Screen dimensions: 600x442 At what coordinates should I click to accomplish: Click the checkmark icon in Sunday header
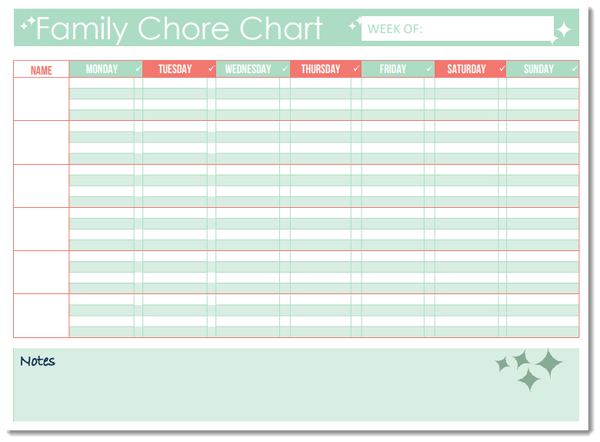[574, 70]
